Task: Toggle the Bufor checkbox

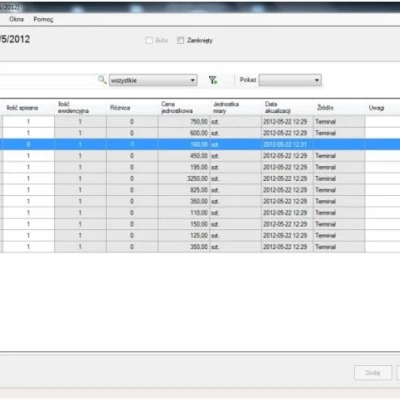Action: [149, 40]
